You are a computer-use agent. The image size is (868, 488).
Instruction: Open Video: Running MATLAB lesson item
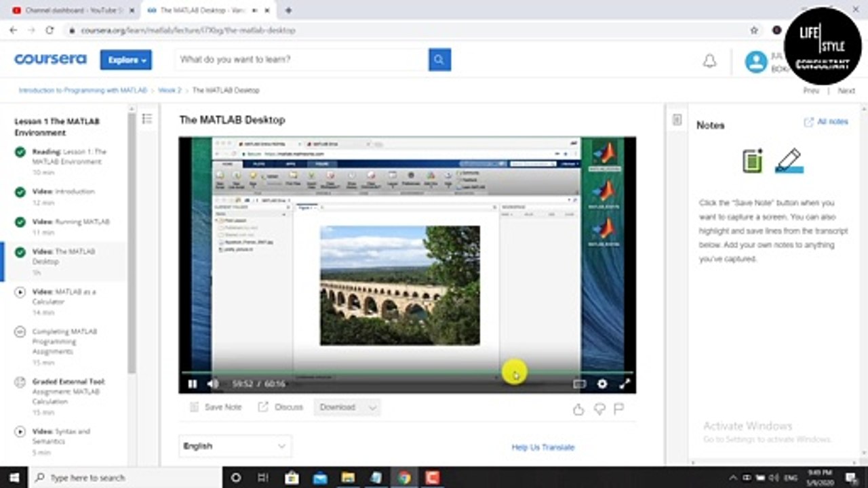[62, 227]
